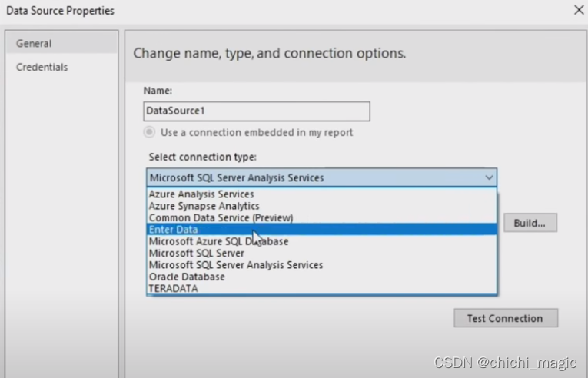Choose Microsoft SQL Server Analysis Services in list
This screenshot has width=588, height=378.
pyautogui.click(x=321, y=265)
